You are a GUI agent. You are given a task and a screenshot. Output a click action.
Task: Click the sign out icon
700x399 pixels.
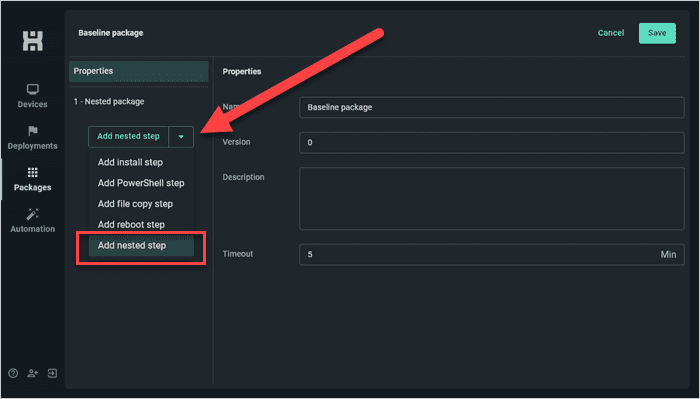[x=52, y=373]
